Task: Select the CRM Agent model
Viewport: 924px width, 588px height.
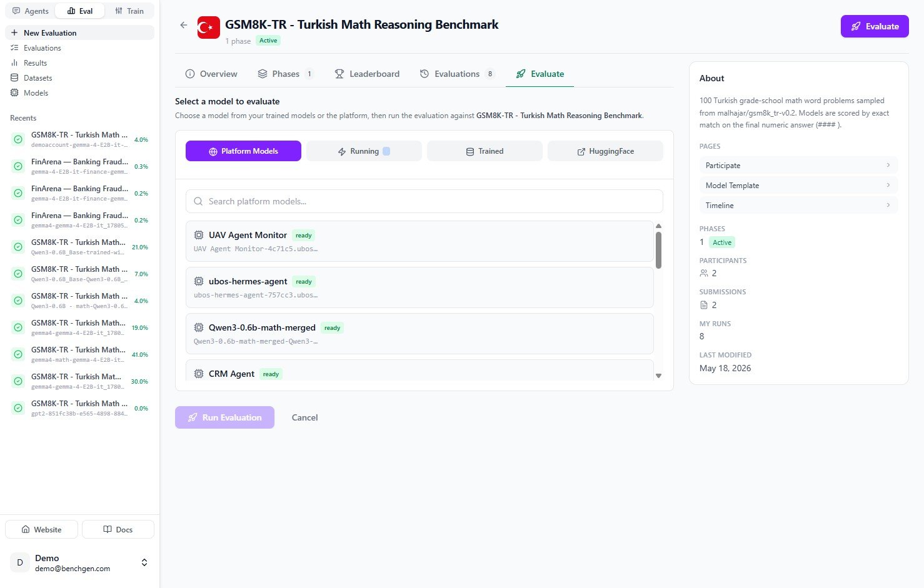Action: click(419, 371)
